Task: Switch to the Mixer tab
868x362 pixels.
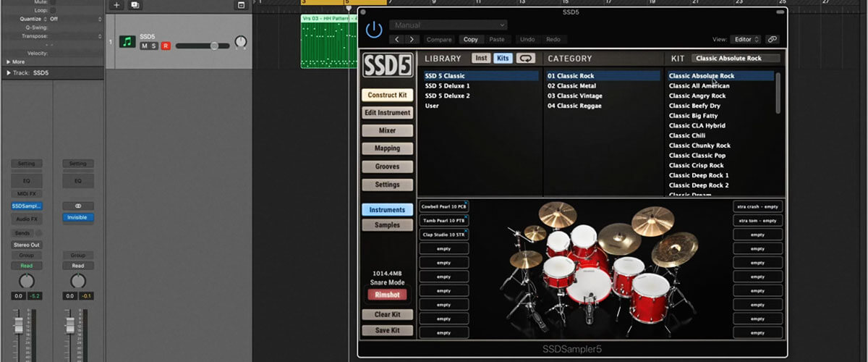Action: coord(387,131)
